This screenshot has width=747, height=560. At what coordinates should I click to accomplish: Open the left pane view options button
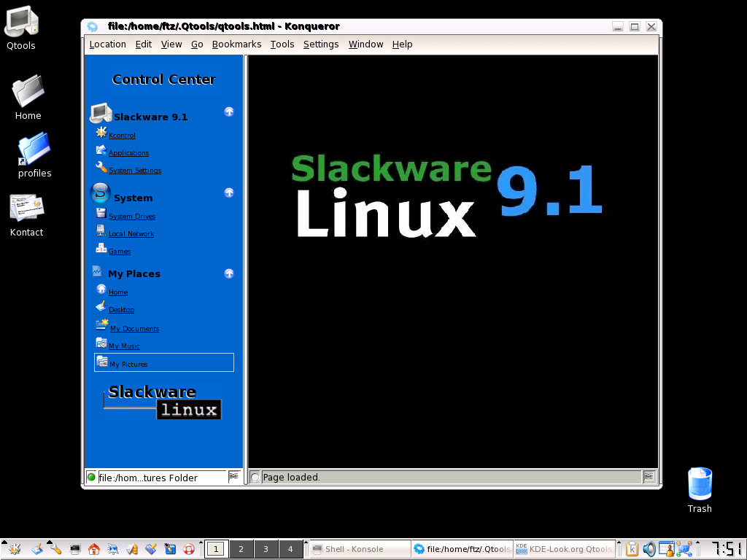coord(233,477)
